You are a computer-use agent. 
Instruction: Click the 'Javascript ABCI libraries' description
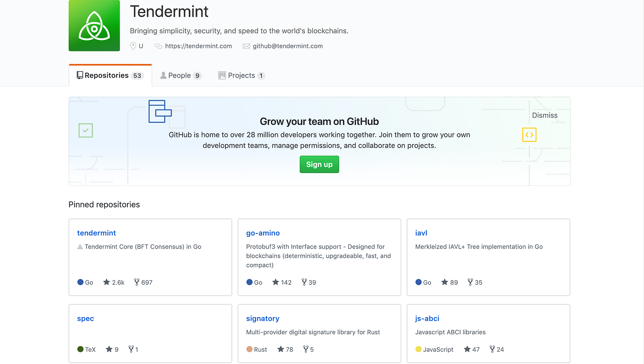[450, 332]
